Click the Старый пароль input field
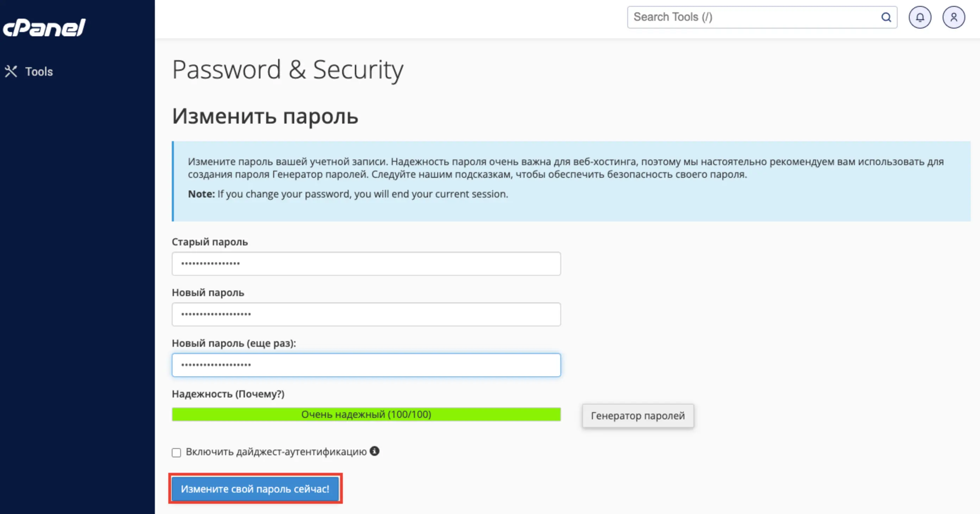The height and width of the screenshot is (514, 980). coord(366,264)
